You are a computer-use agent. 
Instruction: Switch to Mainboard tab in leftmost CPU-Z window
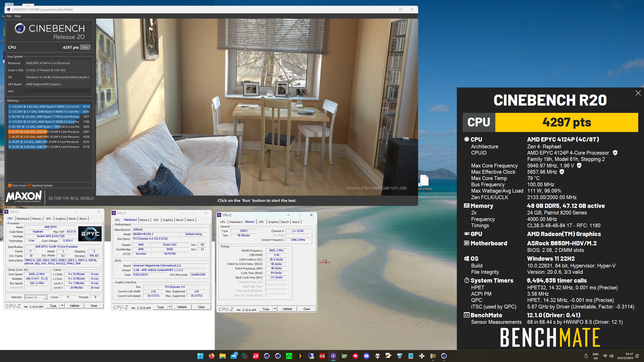point(23,219)
